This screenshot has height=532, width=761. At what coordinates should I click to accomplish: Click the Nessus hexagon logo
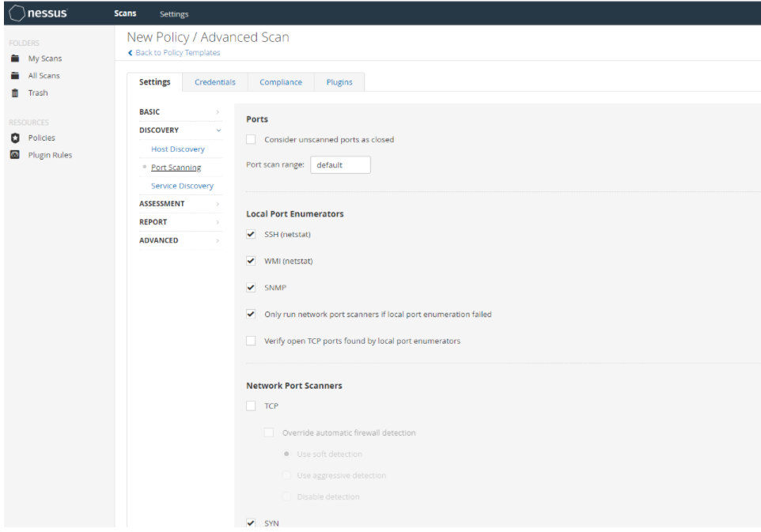pyautogui.click(x=17, y=13)
